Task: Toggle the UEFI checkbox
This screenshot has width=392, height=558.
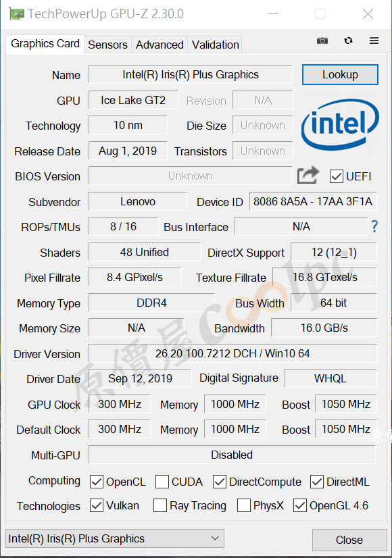Action: pos(336,176)
